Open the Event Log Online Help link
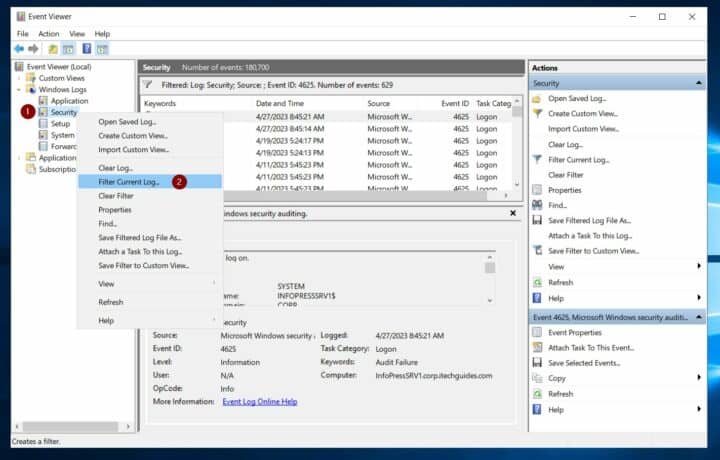The height and width of the screenshot is (460, 720). 259,401
